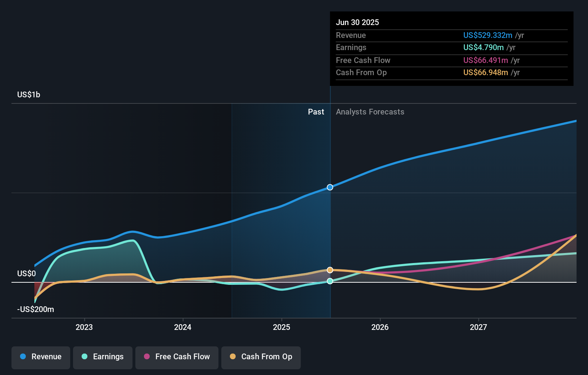Click the 2025 x-axis label
588x375 pixels.
[281, 327]
